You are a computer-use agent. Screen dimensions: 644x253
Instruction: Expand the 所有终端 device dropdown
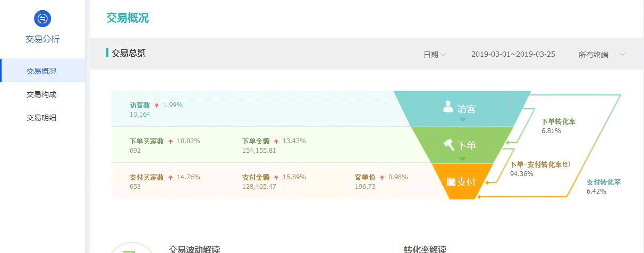[601, 55]
